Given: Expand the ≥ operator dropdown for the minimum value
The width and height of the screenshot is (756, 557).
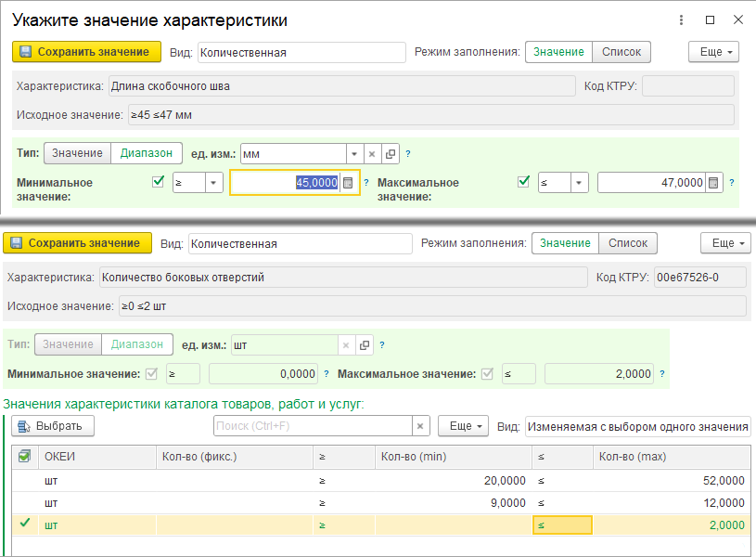Looking at the screenshot, I should coord(213,183).
